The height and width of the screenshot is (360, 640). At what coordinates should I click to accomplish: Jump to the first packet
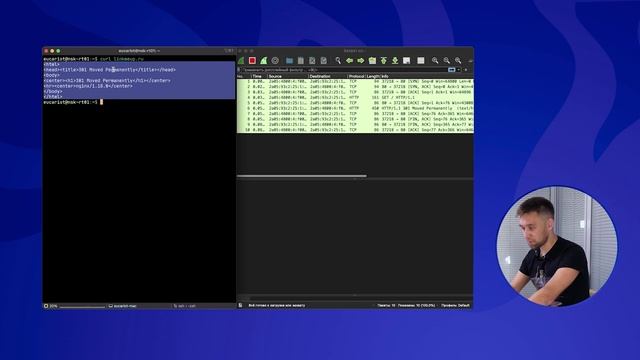point(384,60)
